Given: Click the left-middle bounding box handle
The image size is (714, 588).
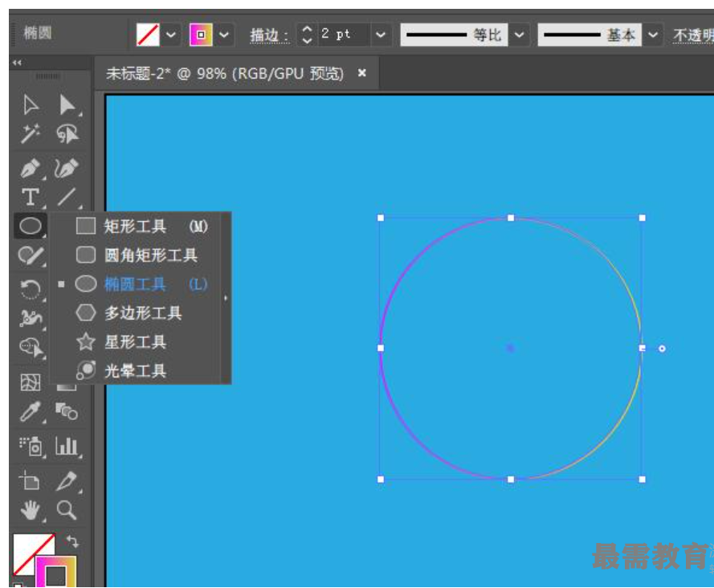Looking at the screenshot, I should pos(381,348).
